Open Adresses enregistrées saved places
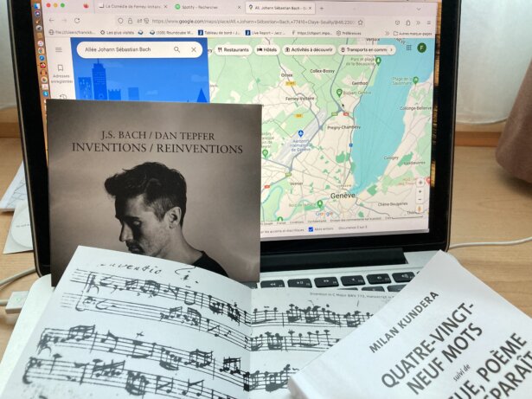532x399 pixels. tap(61, 74)
